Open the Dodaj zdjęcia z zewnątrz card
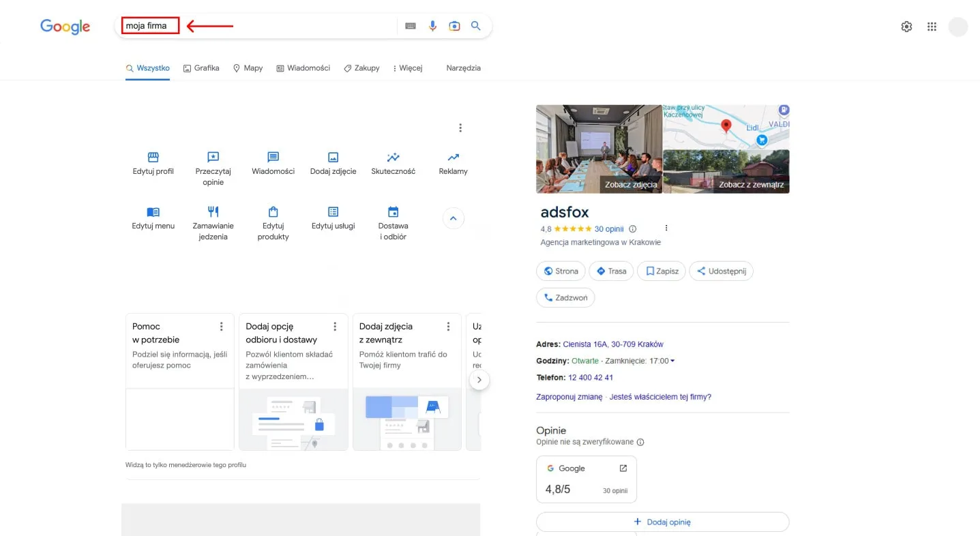This screenshot has width=980, height=536. pos(407,382)
